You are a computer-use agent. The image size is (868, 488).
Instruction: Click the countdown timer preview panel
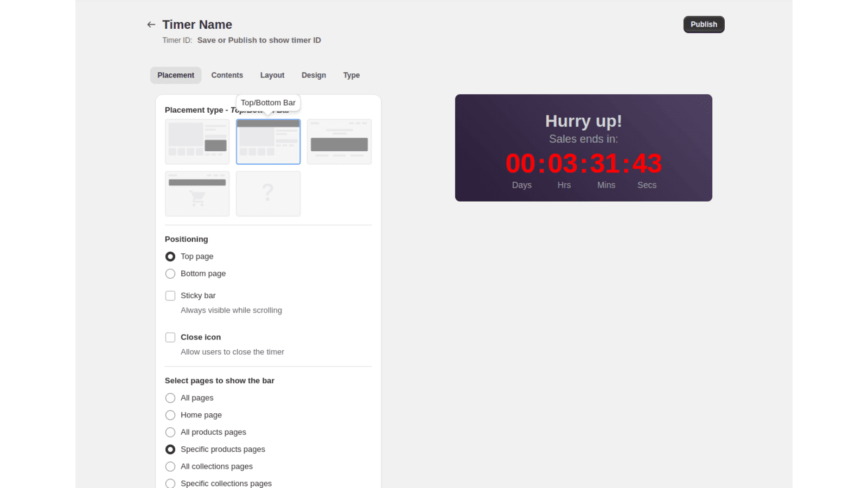584,148
